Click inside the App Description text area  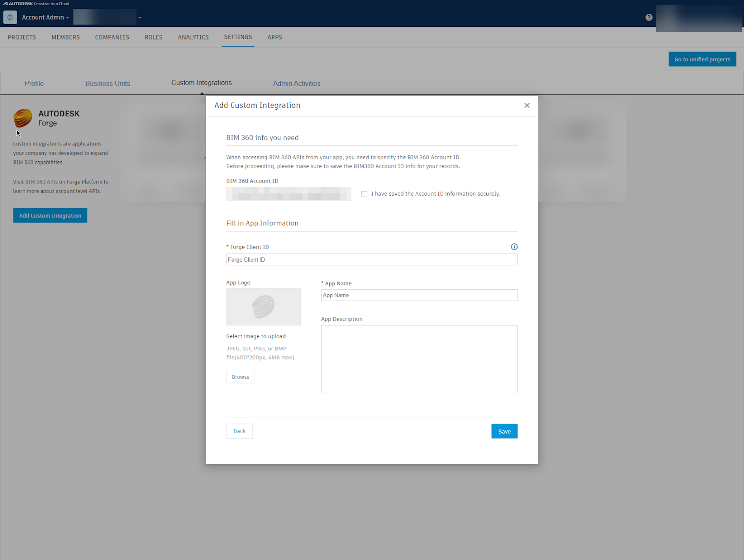[x=419, y=359]
